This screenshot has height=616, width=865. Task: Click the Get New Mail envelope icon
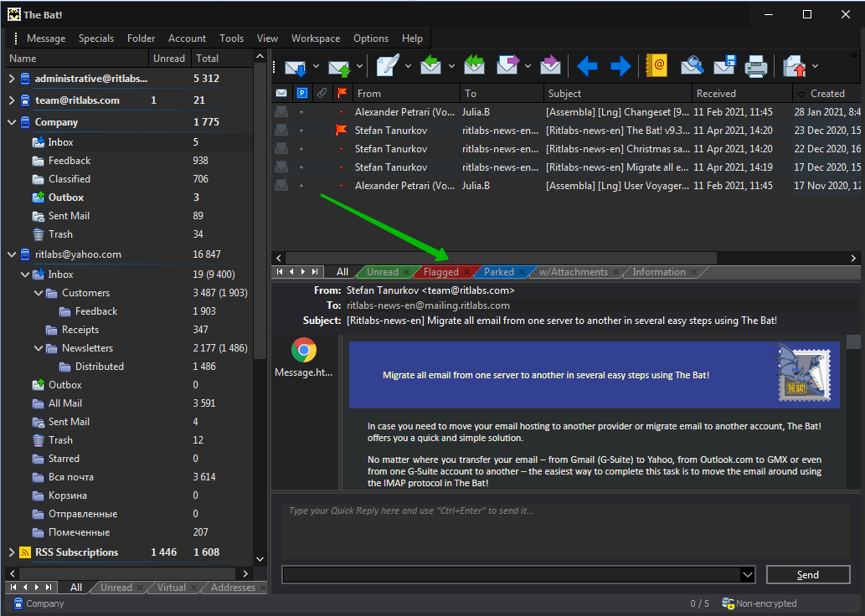point(296,67)
